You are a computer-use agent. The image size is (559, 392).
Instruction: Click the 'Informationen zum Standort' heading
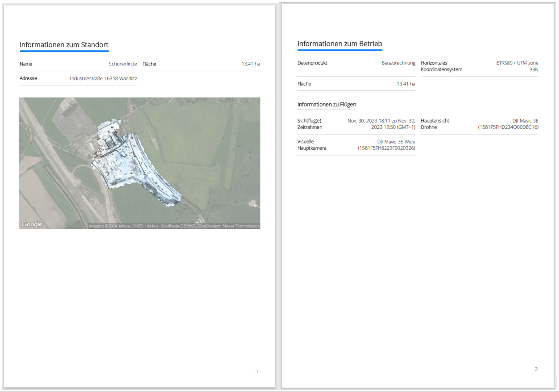(x=64, y=45)
